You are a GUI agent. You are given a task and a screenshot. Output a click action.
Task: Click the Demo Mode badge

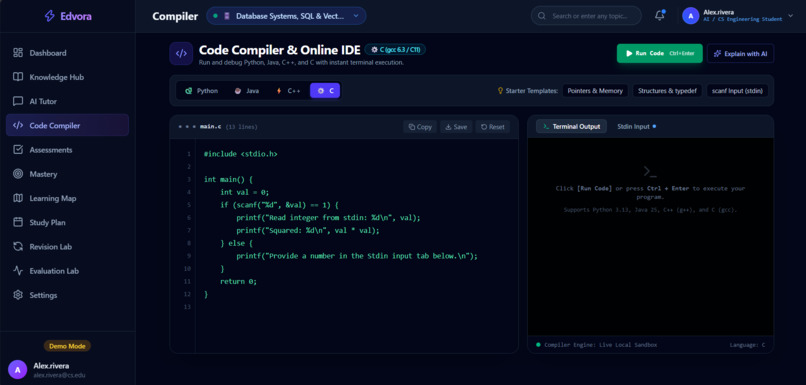pyautogui.click(x=67, y=346)
